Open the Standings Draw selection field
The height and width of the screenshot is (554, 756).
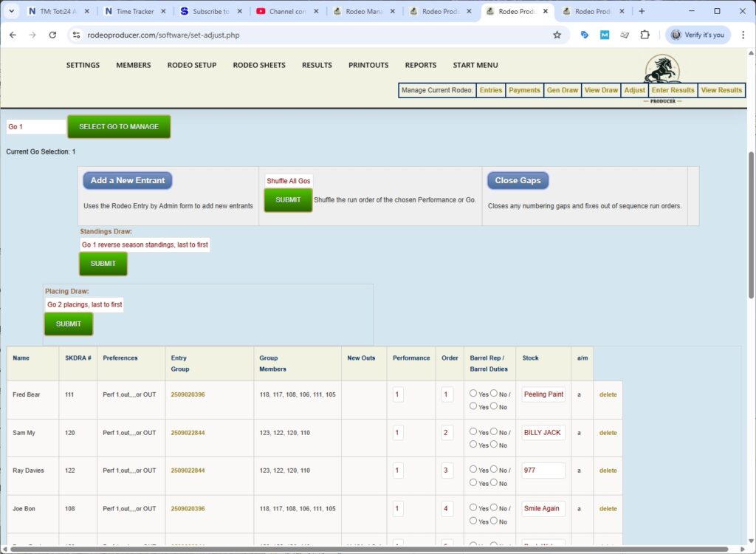pyautogui.click(x=145, y=244)
